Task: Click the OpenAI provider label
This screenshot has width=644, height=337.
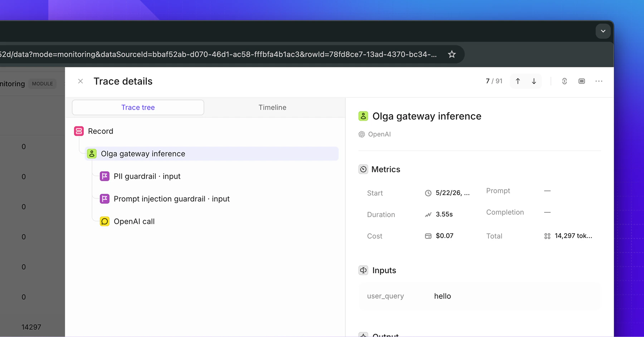Action: tap(379, 134)
